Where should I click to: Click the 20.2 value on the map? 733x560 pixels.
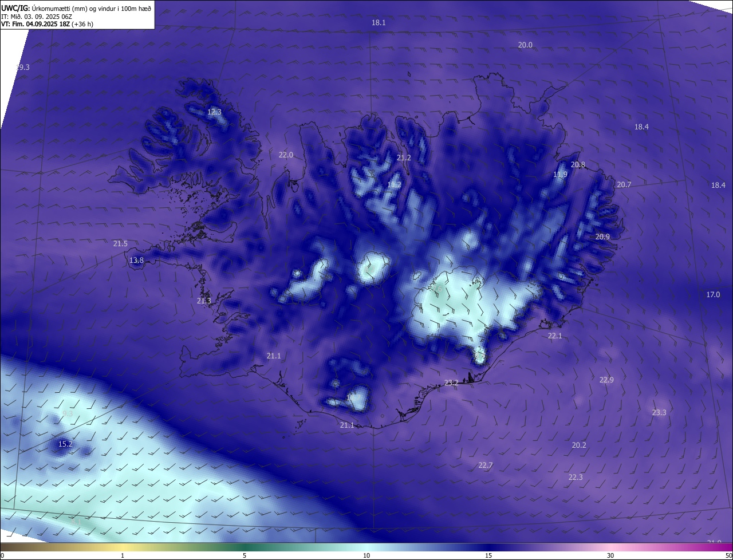(579, 445)
